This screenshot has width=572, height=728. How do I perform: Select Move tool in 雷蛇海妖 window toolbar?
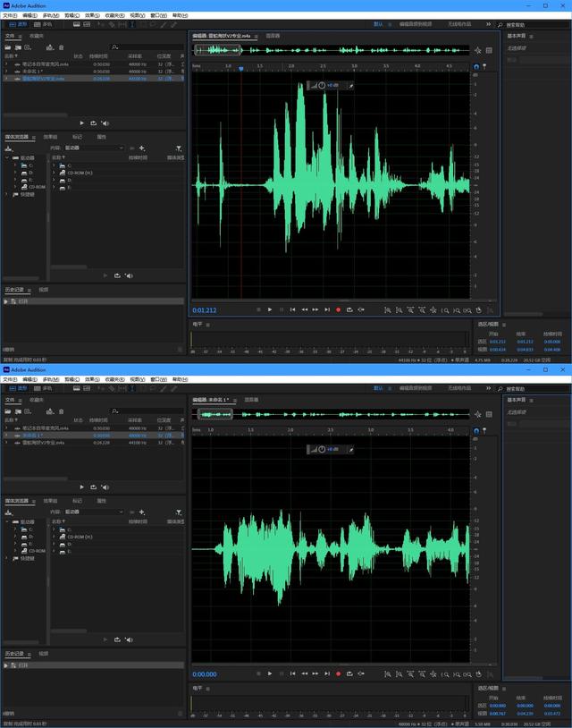[x=100, y=25]
